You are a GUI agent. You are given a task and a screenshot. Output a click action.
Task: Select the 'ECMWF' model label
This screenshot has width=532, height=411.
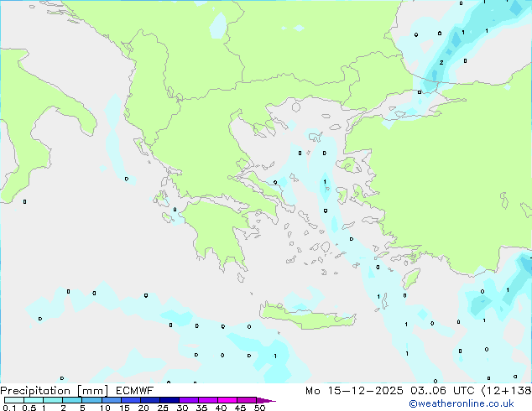pyautogui.click(x=135, y=391)
